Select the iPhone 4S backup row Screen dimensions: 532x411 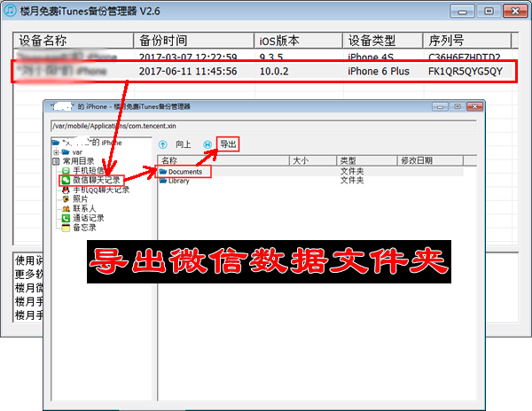[x=266, y=56]
